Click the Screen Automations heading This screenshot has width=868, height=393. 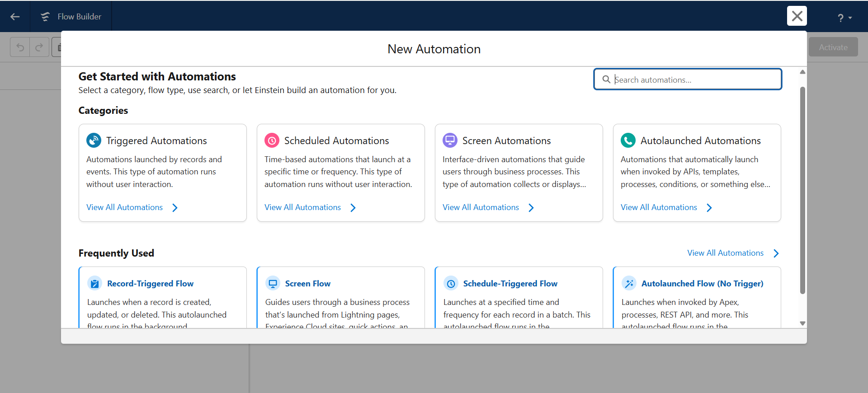pyautogui.click(x=507, y=140)
